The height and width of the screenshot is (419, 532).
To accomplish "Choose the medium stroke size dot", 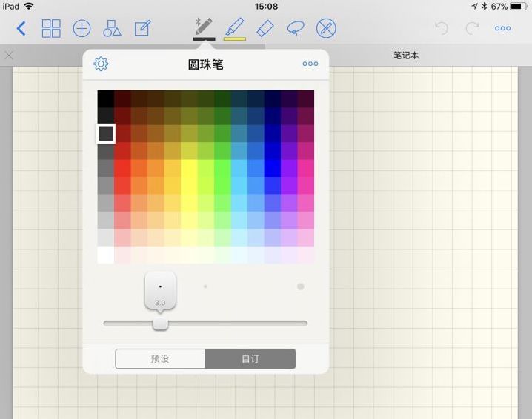I will (205, 286).
